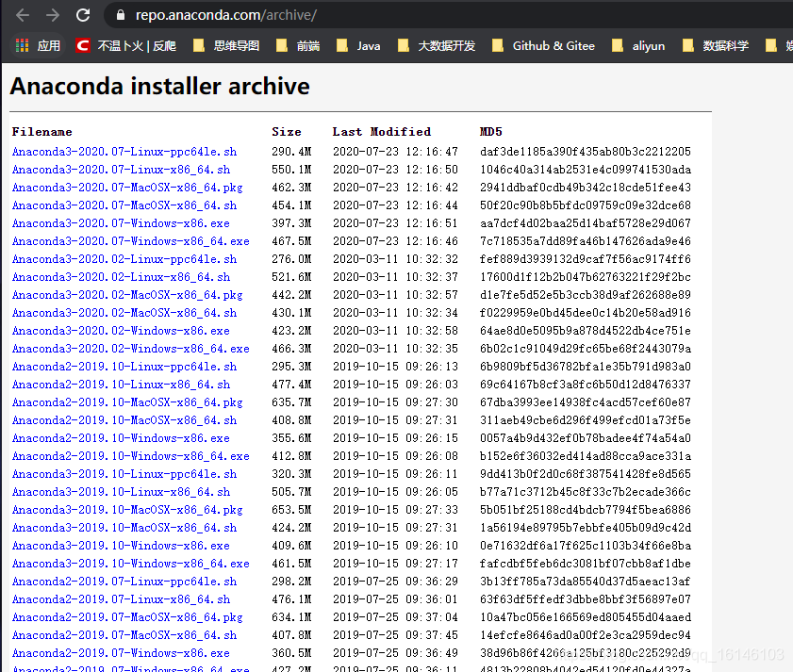793x672 pixels.
Task: Open the Github & Gitee bookmark folder
Action: 544,46
